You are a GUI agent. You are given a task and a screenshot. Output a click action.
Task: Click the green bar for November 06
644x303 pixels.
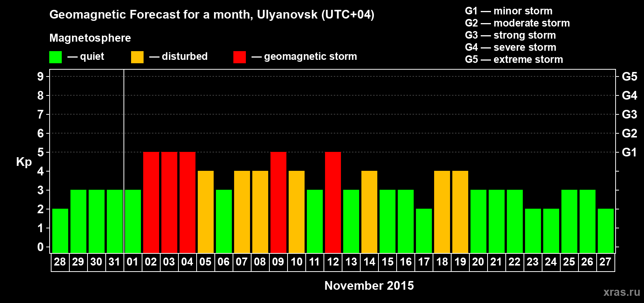pyautogui.click(x=224, y=221)
